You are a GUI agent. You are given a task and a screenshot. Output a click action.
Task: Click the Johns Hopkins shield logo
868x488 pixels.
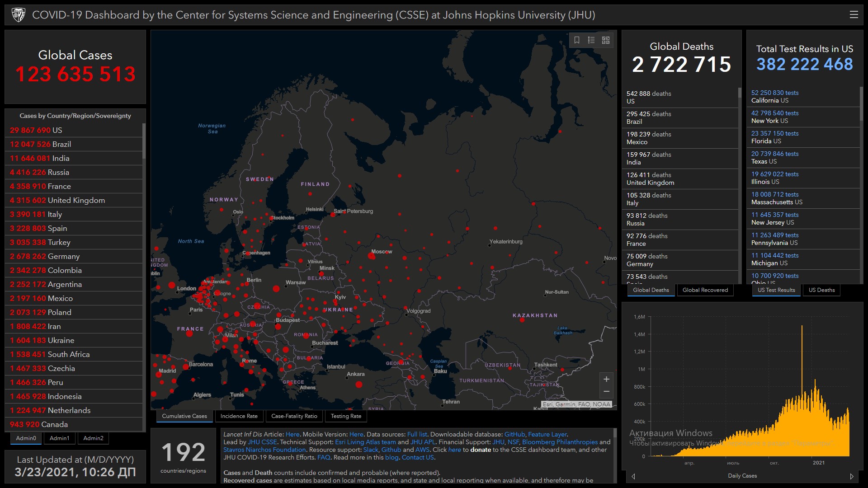click(x=19, y=15)
